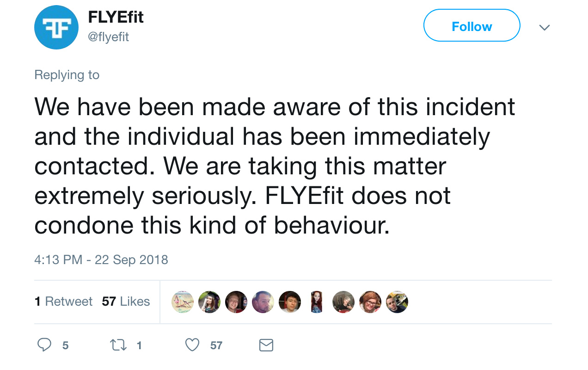Click the like count 57 beside heart

click(x=216, y=345)
